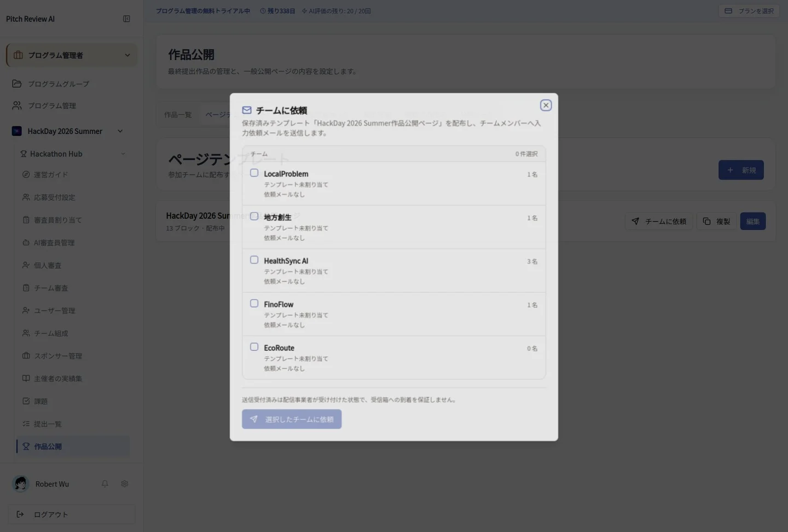
Task: Click the 新規 button
Action: click(x=741, y=170)
